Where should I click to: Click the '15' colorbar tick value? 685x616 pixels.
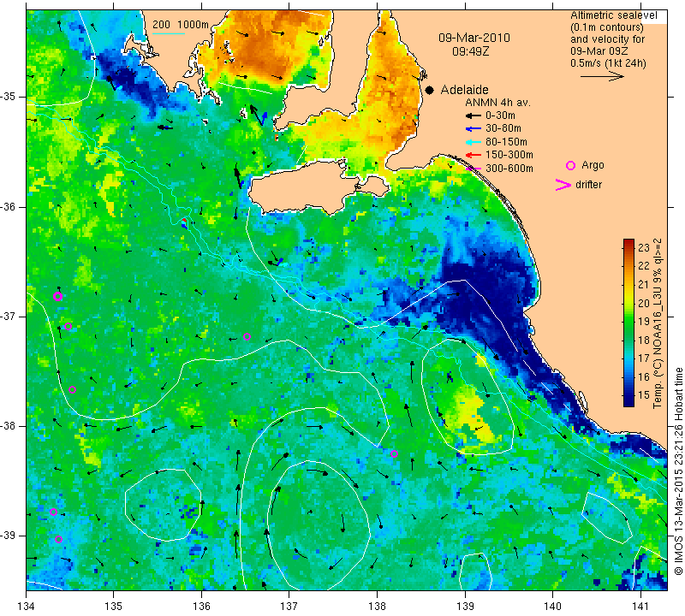tap(644, 394)
